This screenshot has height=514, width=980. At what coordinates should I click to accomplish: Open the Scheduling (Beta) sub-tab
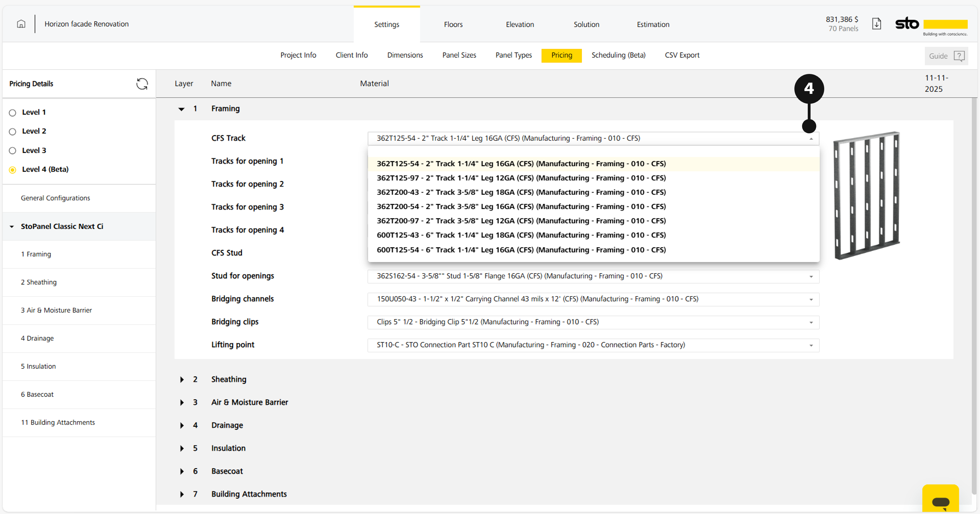(x=618, y=55)
